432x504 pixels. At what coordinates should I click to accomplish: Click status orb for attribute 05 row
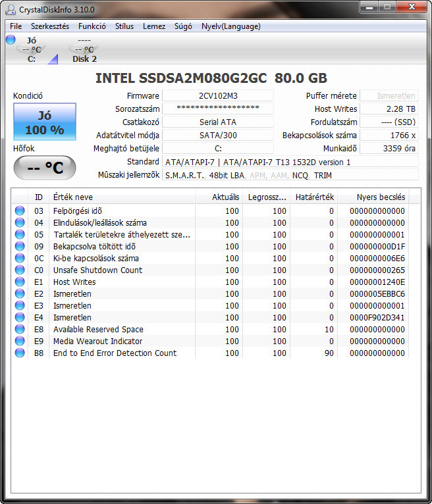[x=20, y=235]
